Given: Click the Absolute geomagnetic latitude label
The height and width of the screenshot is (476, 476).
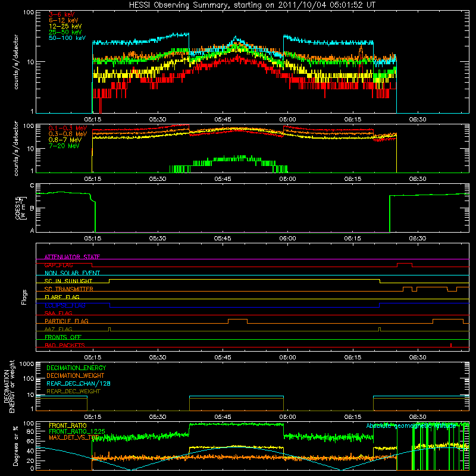Looking at the screenshot, I should [x=411, y=426].
